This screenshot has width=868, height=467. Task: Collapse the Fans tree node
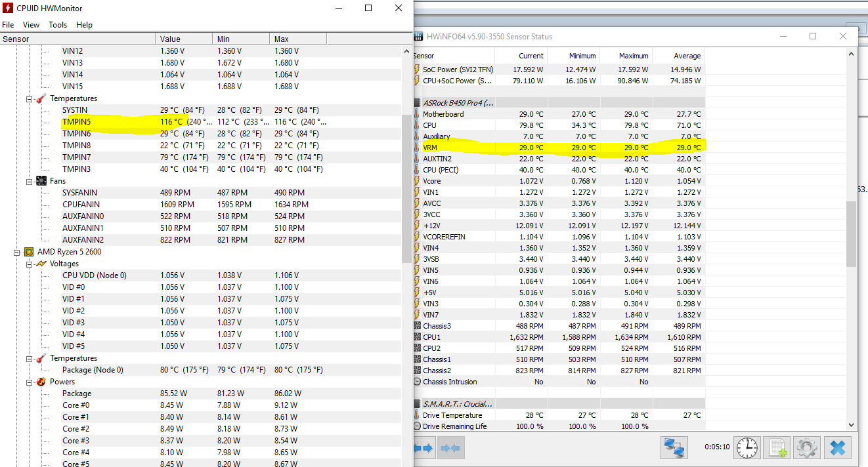pyautogui.click(x=30, y=181)
